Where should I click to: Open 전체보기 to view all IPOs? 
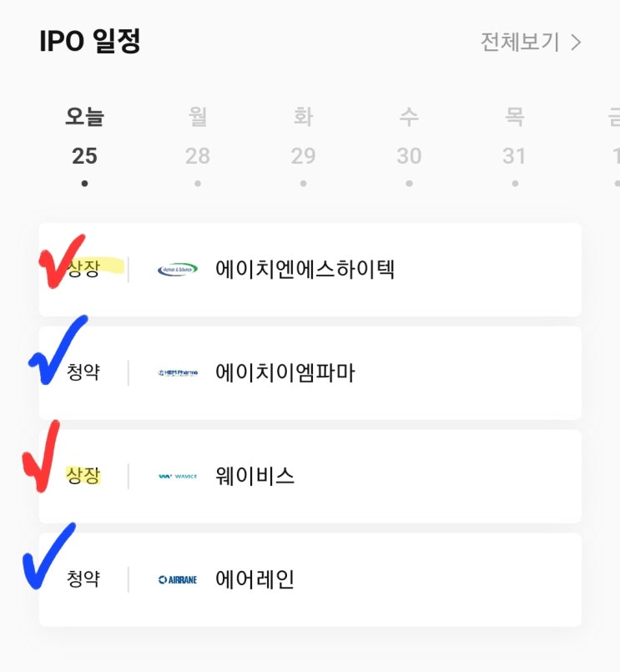point(520,42)
